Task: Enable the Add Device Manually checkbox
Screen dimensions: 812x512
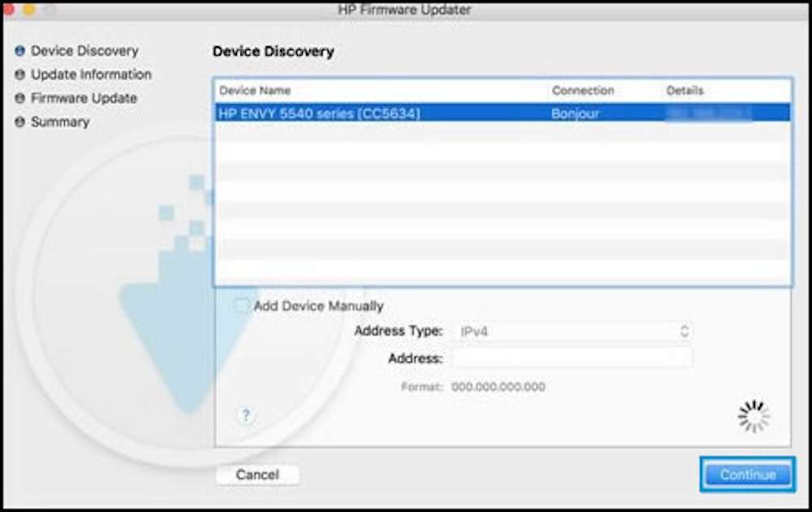Action: tap(241, 306)
